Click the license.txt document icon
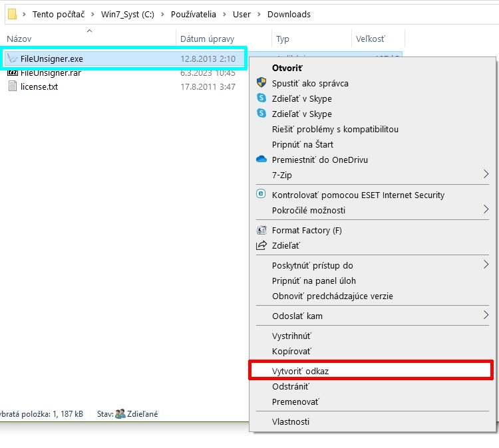 [x=12, y=86]
